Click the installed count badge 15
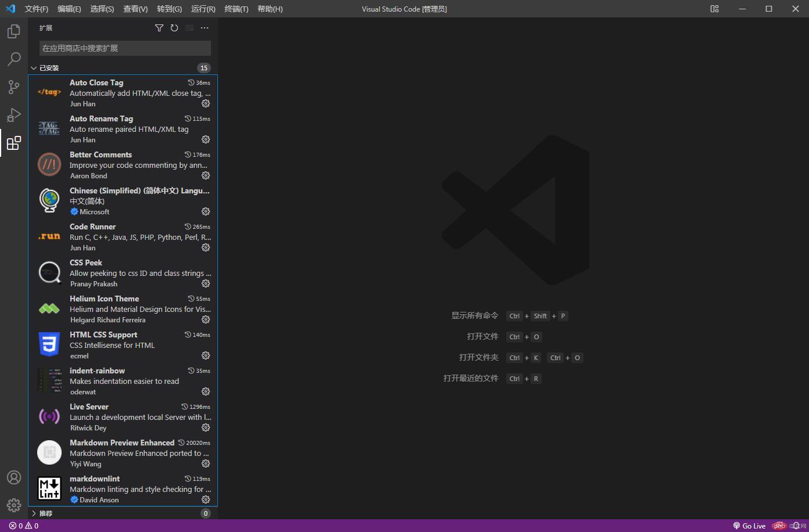Viewport: 809px width, 532px height. tap(203, 68)
